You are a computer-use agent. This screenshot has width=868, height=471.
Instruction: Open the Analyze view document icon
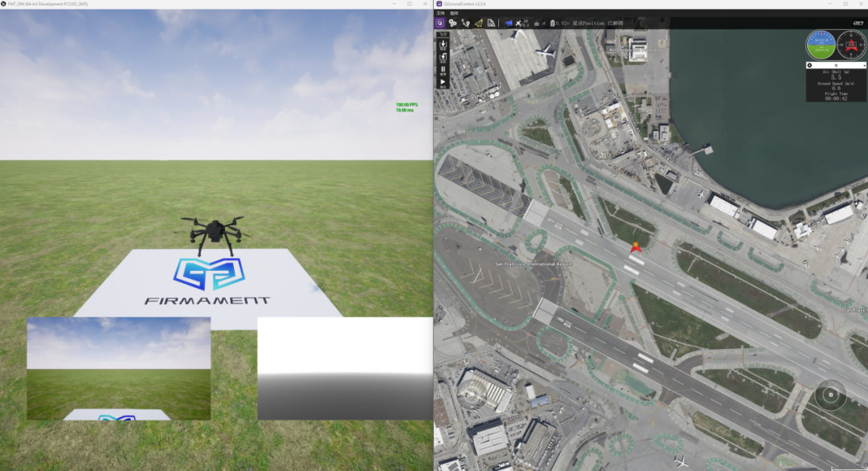(x=491, y=23)
